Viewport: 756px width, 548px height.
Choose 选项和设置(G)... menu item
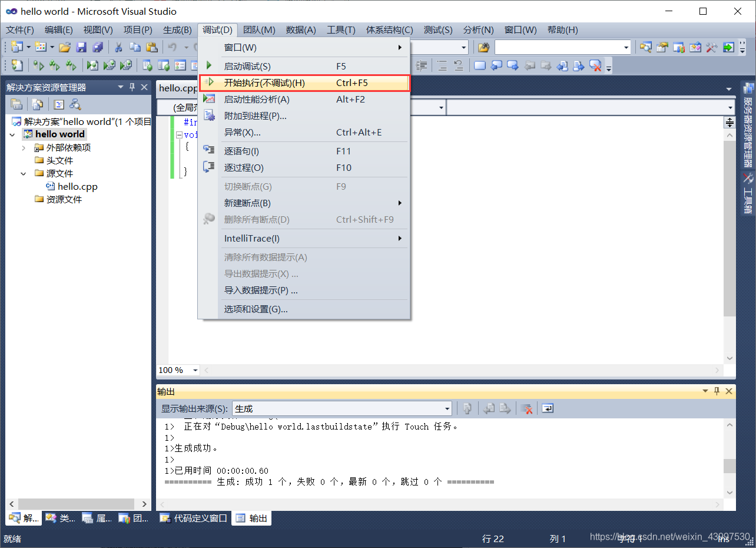coord(304,309)
